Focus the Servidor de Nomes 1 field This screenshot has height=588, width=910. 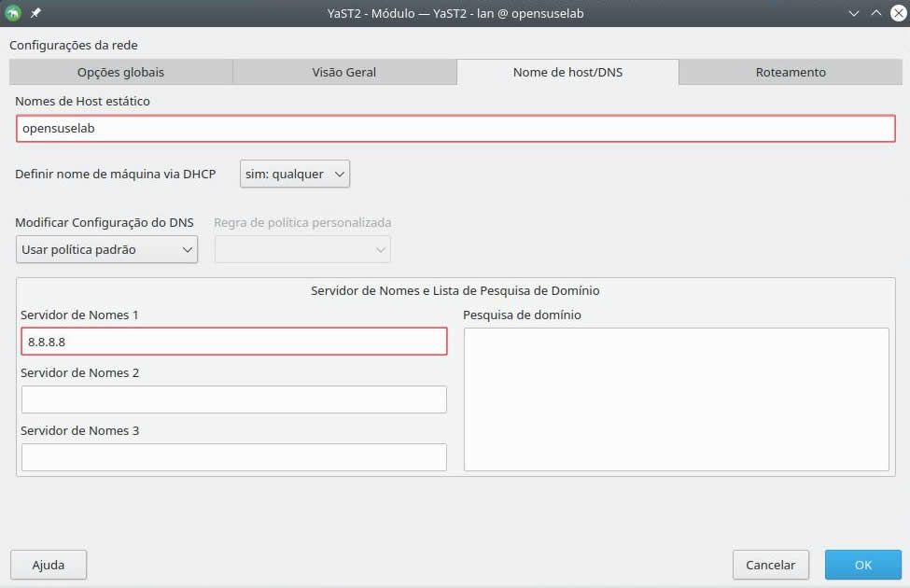pyautogui.click(x=233, y=342)
